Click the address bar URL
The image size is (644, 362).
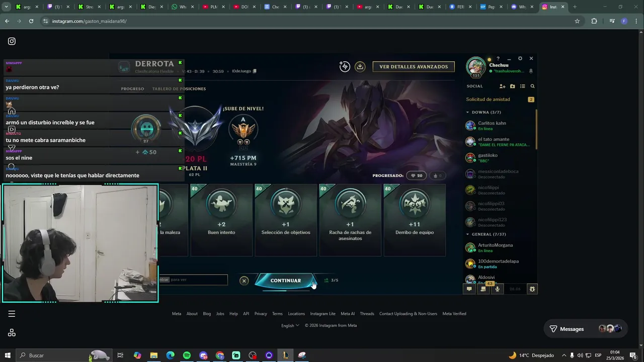pyautogui.click(x=89, y=21)
